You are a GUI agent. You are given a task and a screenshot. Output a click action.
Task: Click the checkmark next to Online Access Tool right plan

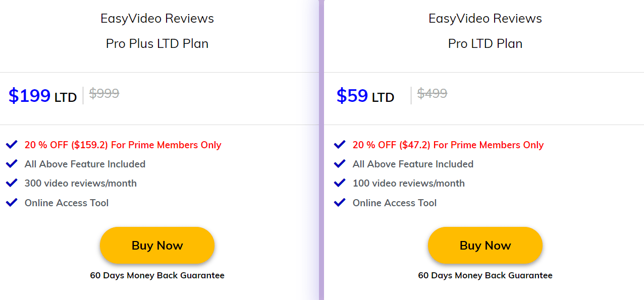pos(340,203)
